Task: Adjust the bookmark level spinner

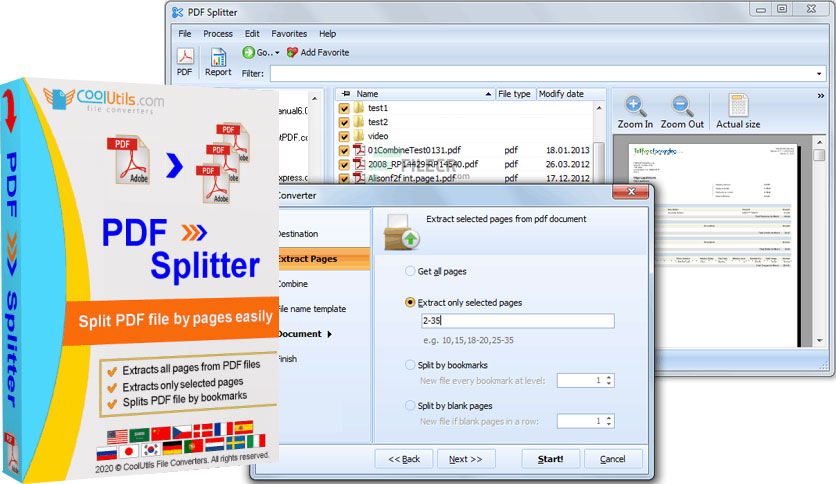Action: tap(609, 380)
